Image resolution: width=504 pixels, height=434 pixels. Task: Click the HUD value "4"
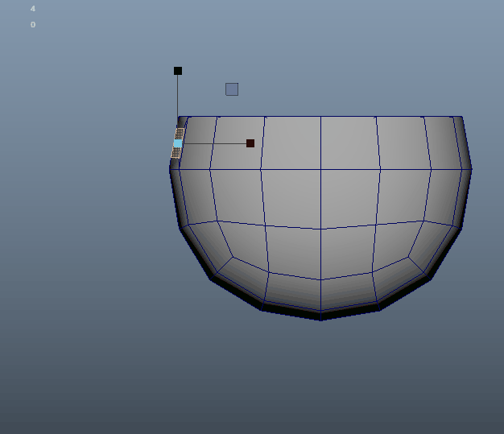pos(33,9)
